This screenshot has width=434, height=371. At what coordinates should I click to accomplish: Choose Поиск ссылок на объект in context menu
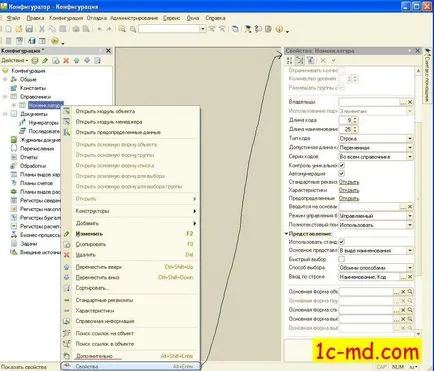(131, 333)
